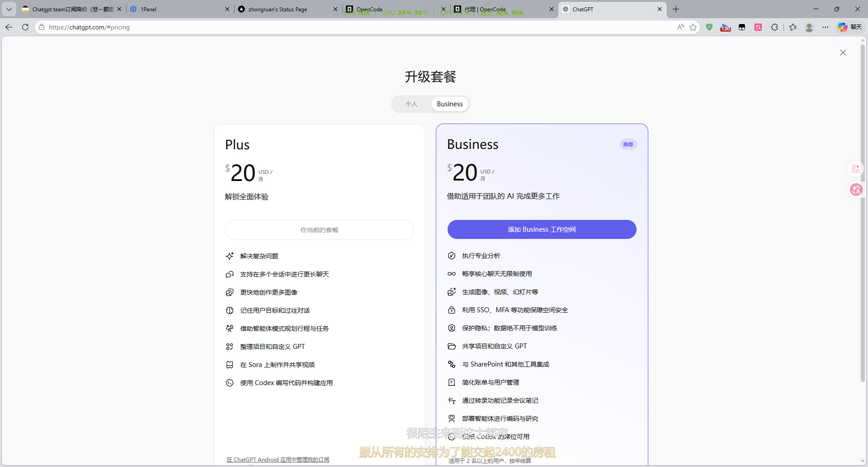The height and width of the screenshot is (467, 868).
Task: Switch to the Chatgpt team订阅降价 tab
Action: [71, 9]
